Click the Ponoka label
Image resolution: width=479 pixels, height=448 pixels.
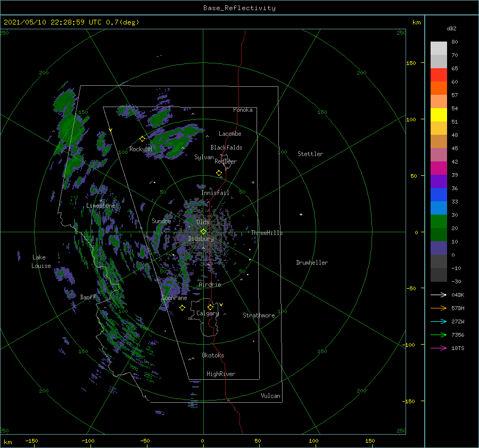point(243,110)
